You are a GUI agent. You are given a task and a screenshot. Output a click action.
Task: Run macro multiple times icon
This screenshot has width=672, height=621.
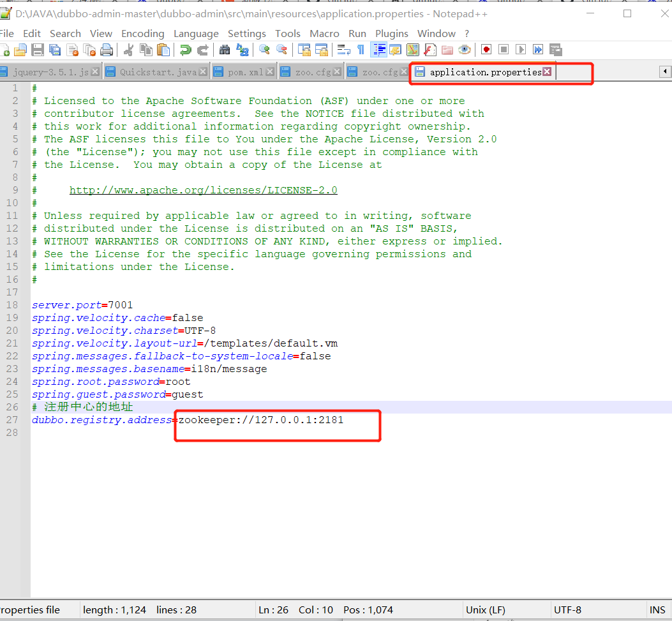click(x=538, y=50)
